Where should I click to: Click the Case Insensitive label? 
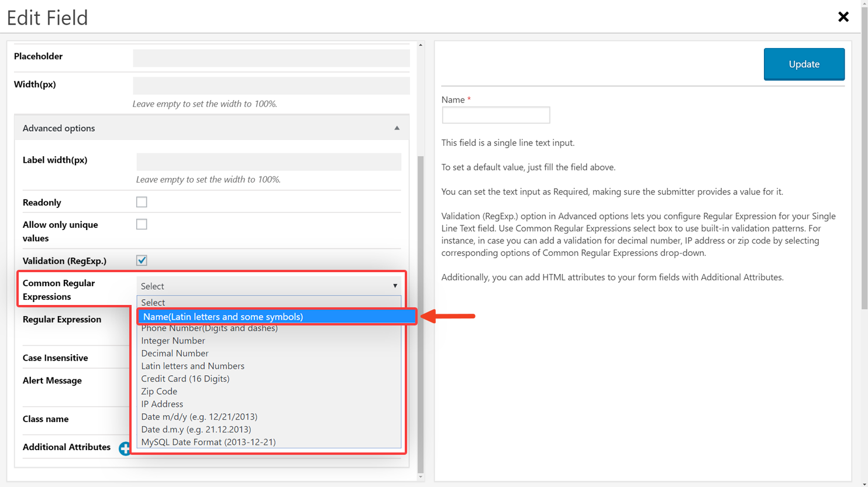click(x=56, y=358)
